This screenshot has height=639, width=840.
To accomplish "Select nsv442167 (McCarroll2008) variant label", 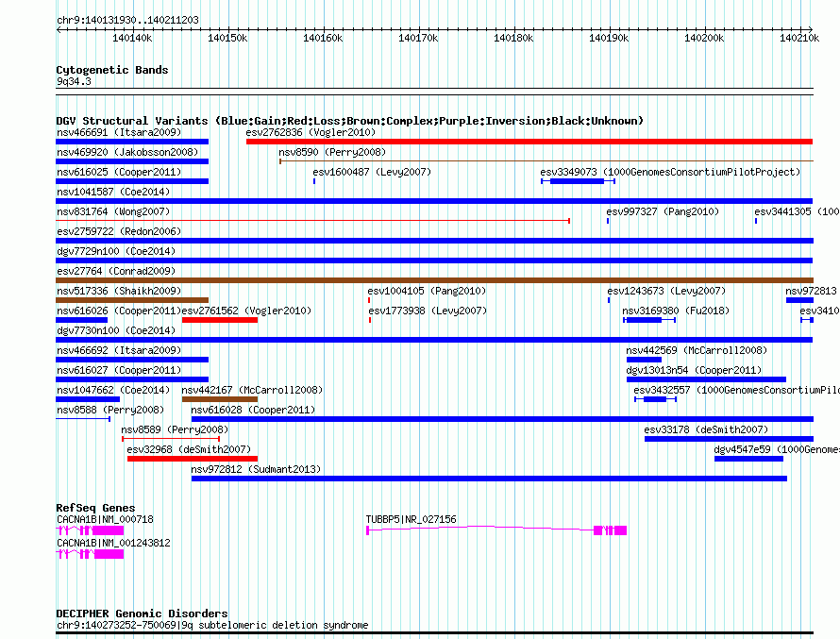I will pos(252,390).
